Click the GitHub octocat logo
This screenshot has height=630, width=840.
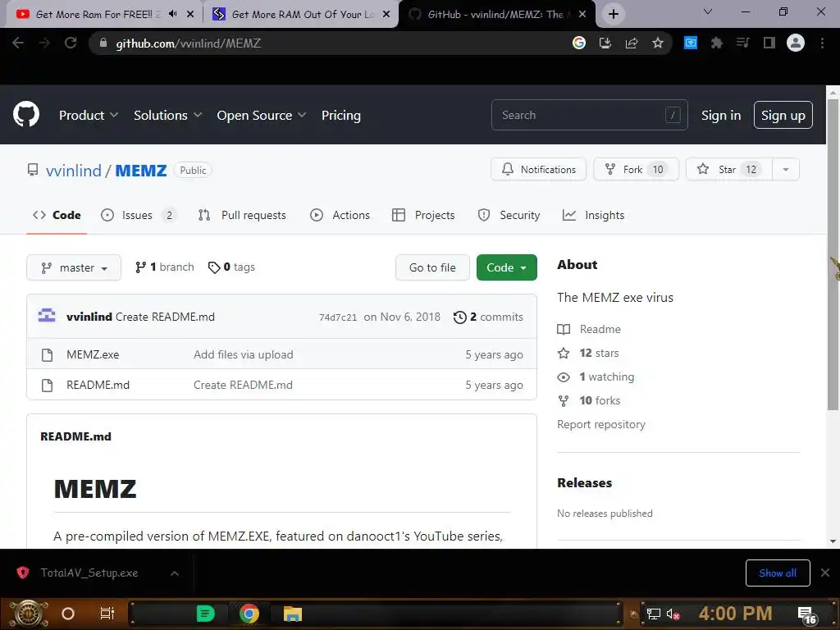26,114
